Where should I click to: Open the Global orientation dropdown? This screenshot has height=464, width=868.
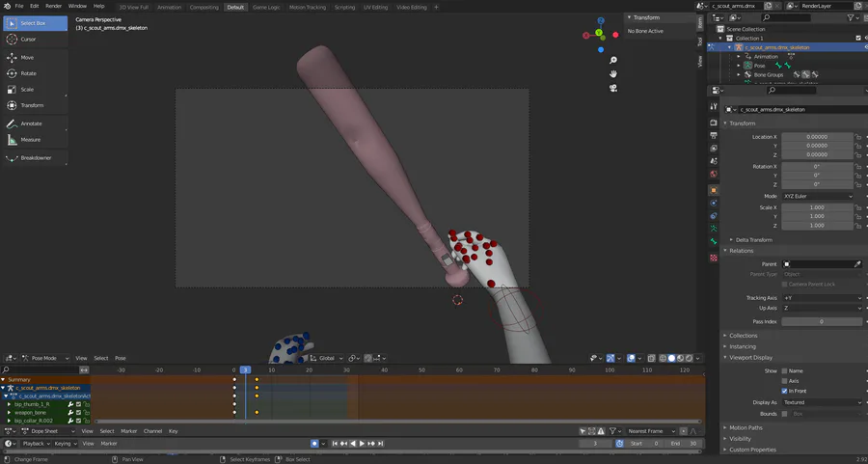pyautogui.click(x=327, y=358)
